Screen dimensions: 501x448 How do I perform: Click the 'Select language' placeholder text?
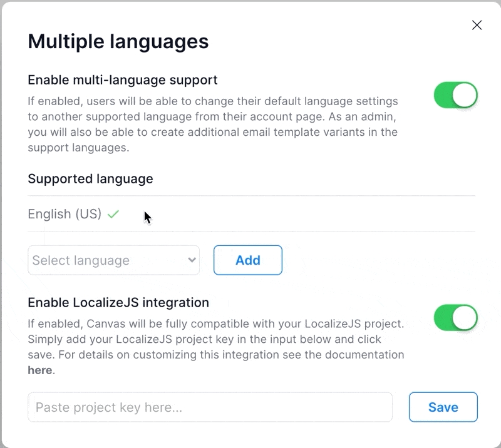click(x=81, y=260)
